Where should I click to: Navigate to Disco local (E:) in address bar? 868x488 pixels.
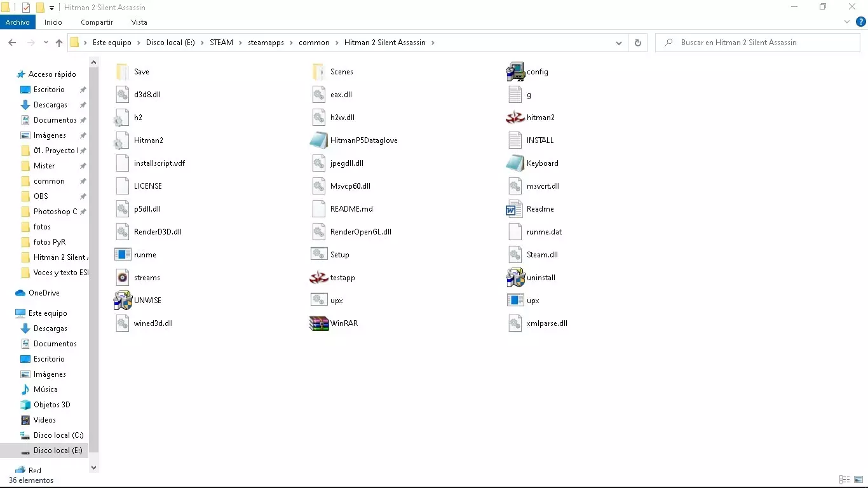coord(170,43)
